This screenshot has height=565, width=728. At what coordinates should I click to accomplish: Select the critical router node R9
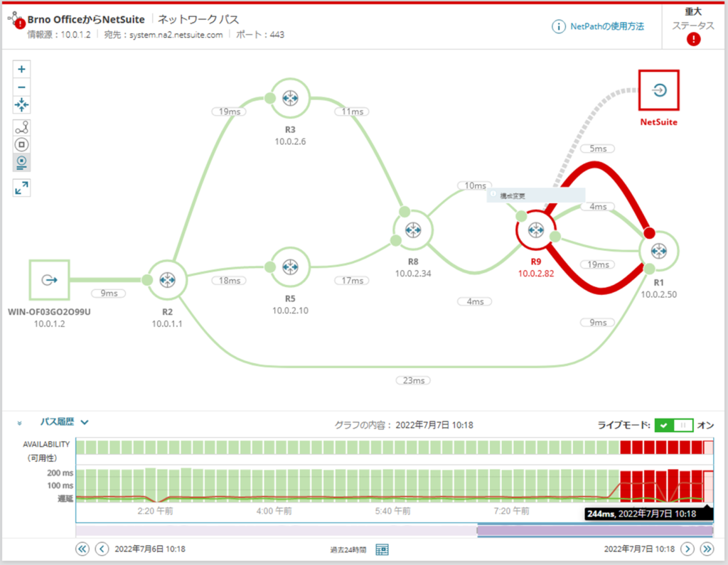coord(536,230)
